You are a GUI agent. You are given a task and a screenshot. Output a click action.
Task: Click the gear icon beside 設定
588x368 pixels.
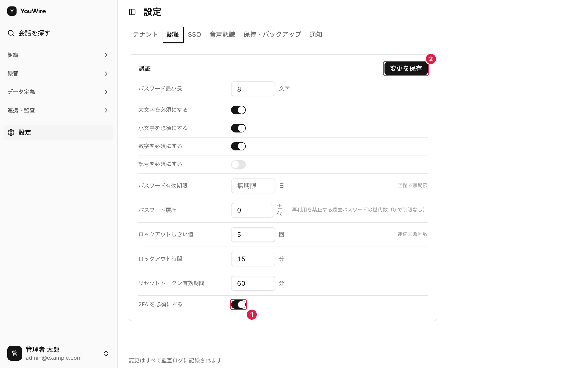coord(11,132)
